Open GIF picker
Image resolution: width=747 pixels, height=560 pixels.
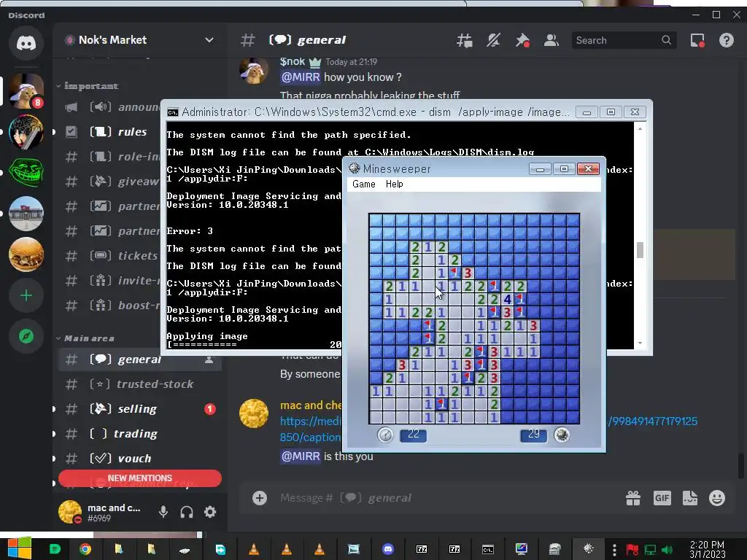[662, 498]
